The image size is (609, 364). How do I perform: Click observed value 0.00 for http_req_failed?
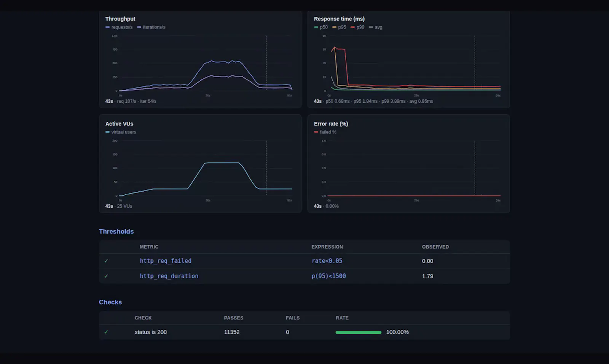point(427,261)
